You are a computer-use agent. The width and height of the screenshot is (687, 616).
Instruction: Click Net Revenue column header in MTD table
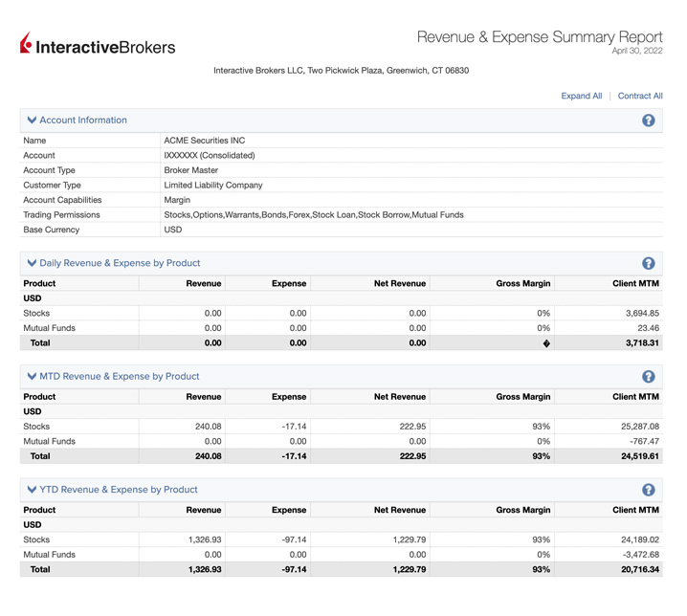[399, 397]
